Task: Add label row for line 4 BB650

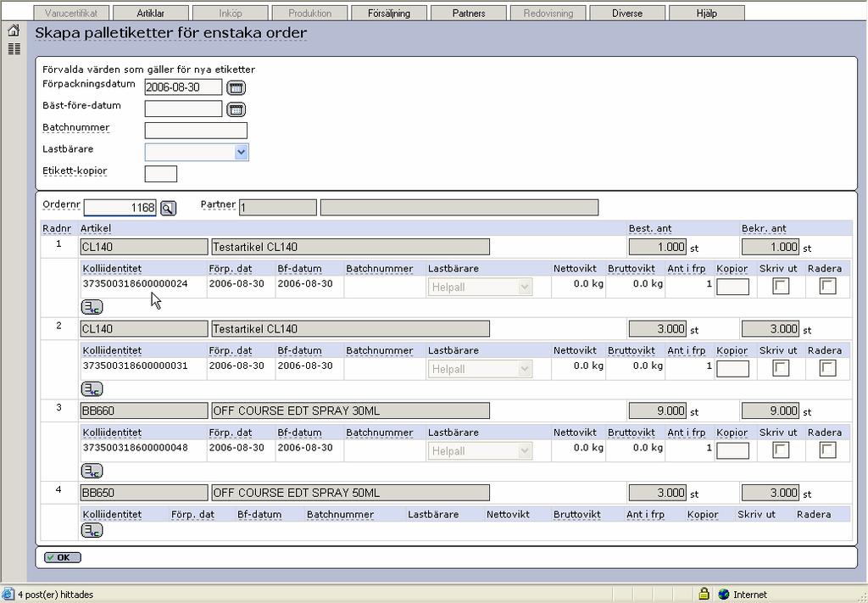Action: pyautogui.click(x=92, y=530)
